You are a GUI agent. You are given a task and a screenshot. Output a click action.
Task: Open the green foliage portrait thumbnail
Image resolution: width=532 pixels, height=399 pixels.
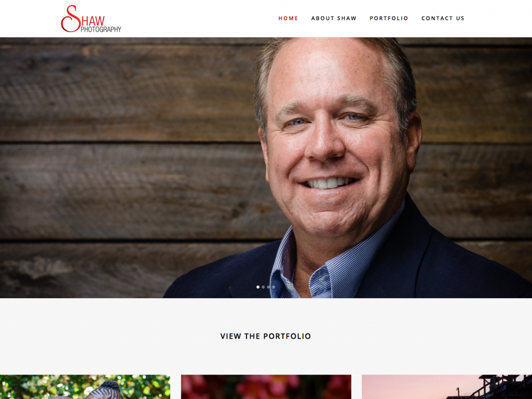85,387
